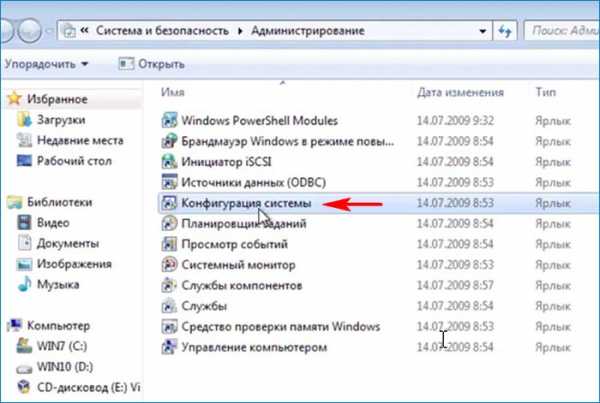The image size is (600, 403).
Task: Click the Администрирование breadcrumb
Action: click(x=308, y=31)
